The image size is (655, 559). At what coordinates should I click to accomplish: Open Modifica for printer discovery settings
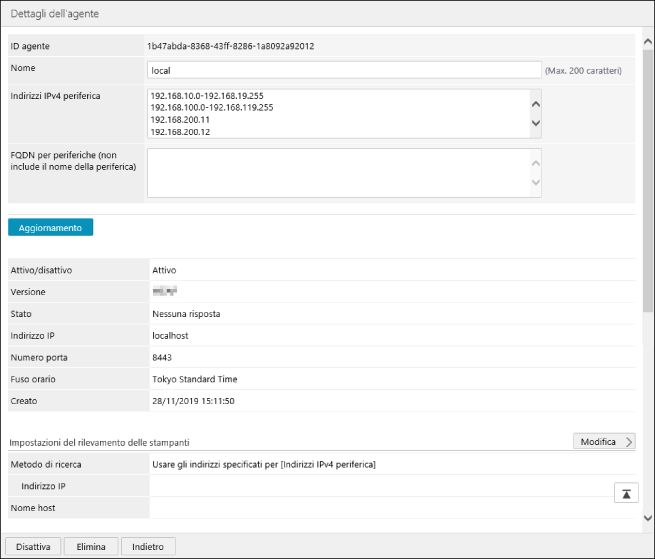[604, 441]
